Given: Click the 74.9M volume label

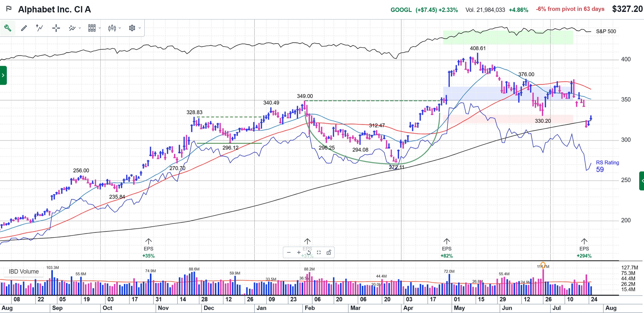Looking at the screenshot, I should click(x=150, y=271).
